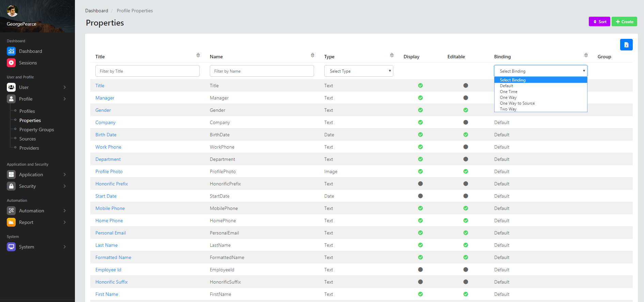The height and width of the screenshot is (302, 644).
Task: Toggle Display indicator for Honorific Prefix row
Action: tap(420, 184)
